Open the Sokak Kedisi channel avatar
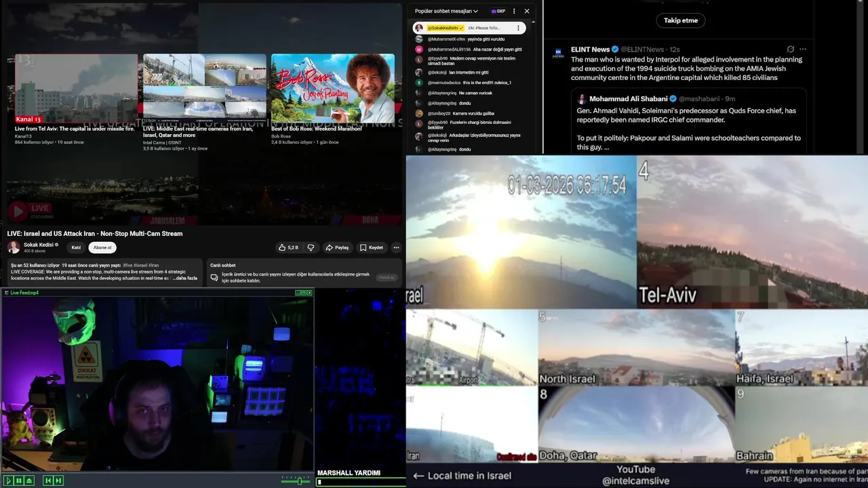Image resolution: width=868 pixels, height=488 pixels. point(14,247)
